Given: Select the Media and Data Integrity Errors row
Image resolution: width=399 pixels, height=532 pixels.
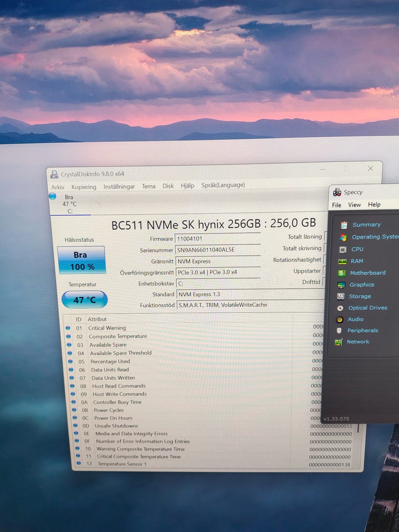Looking at the screenshot, I should tap(213, 433).
